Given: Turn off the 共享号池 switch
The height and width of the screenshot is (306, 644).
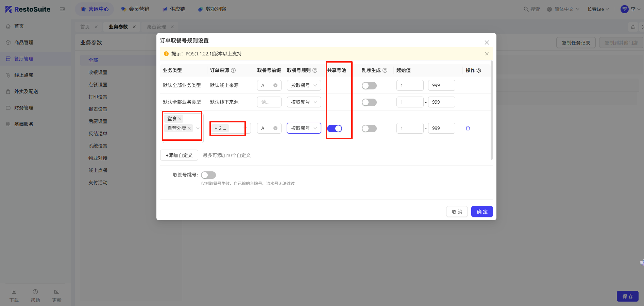Looking at the screenshot, I should (335, 128).
